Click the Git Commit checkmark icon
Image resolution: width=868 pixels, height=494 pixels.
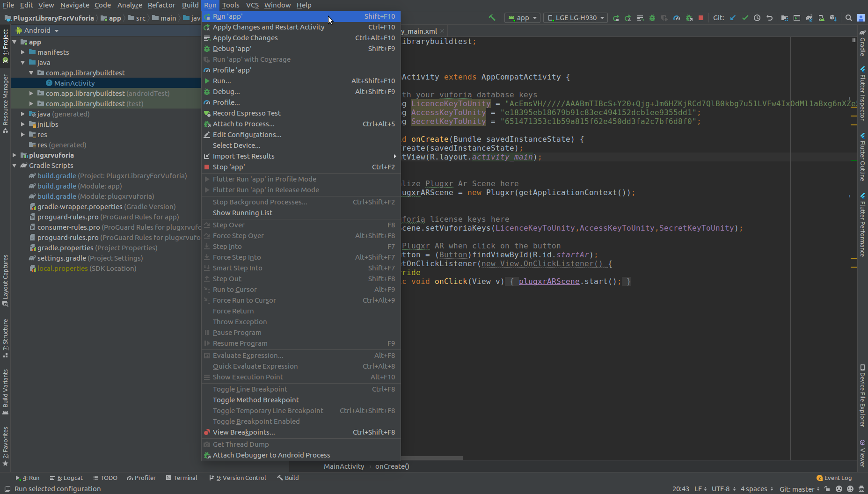[745, 18]
